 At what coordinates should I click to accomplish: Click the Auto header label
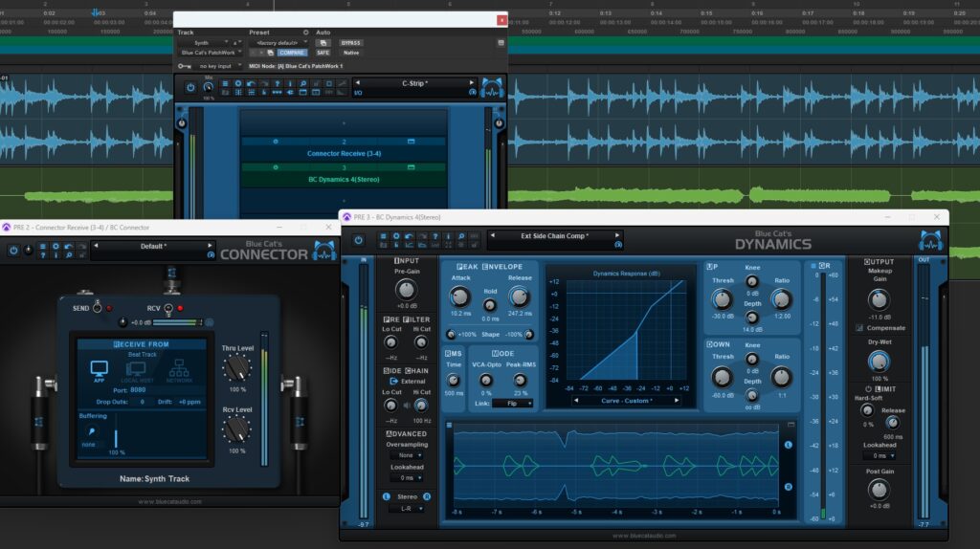click(x=323, y=33)
